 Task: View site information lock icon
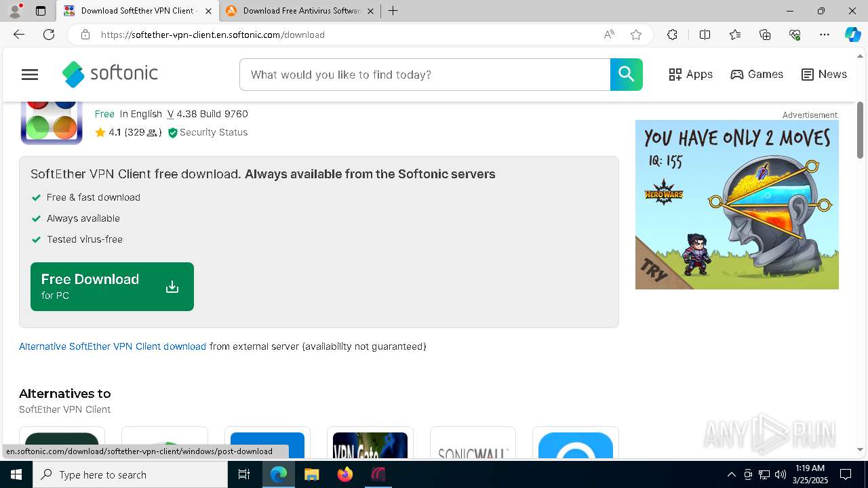pos(85,35)
